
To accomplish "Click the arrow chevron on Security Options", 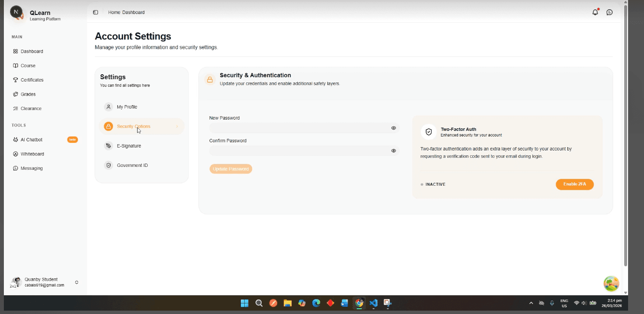I will click(177, 126).
